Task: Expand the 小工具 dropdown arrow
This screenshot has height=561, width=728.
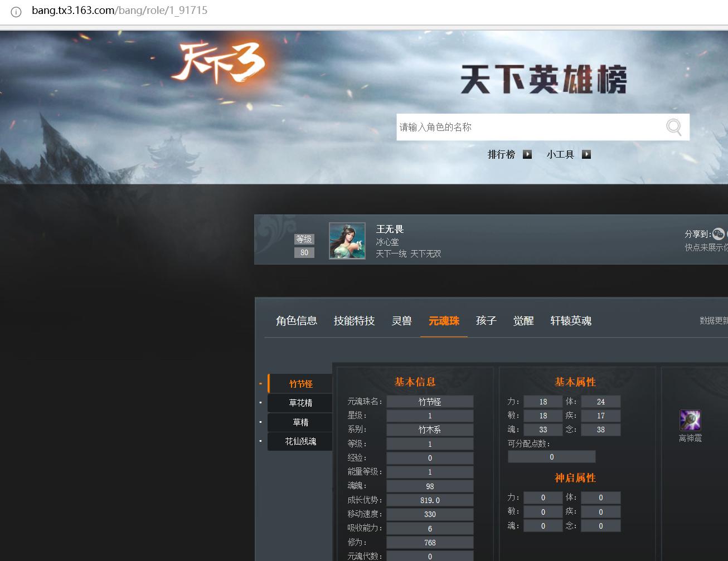Action: (x=586, y=154)
